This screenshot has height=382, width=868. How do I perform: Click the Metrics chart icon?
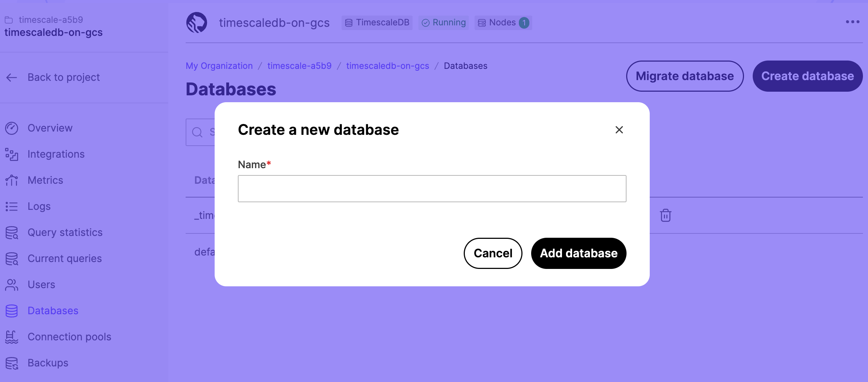click(x=12, y=180)
